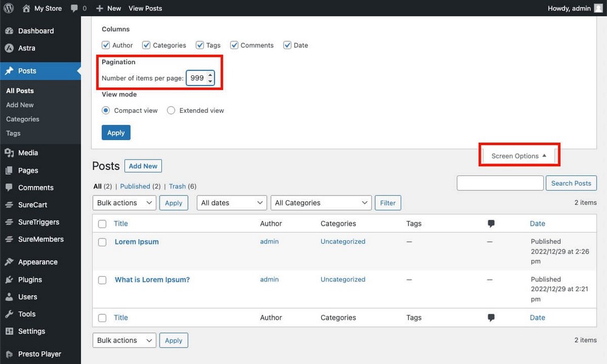Open What is Lorem Ipsum? post link
Image resolution: width=607 pixels, height=364 pixels.
tap(152, 280)
